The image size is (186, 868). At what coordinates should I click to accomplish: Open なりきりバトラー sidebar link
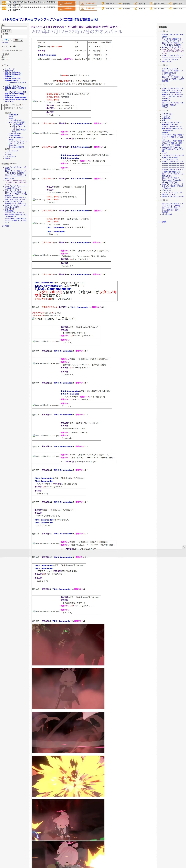pos(15,134)
